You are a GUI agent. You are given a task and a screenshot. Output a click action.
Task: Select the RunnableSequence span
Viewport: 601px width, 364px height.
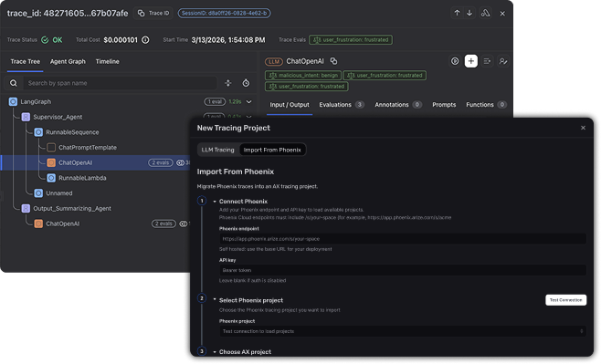point(72,132)
